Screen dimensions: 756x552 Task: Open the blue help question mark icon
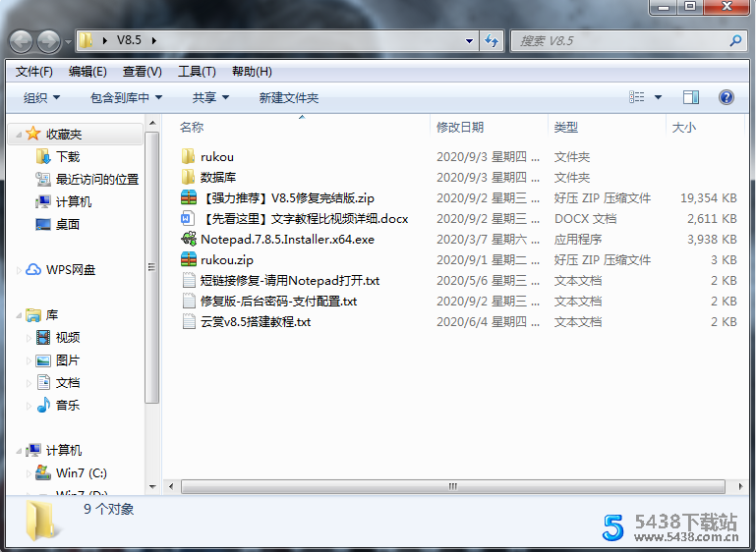727,97
